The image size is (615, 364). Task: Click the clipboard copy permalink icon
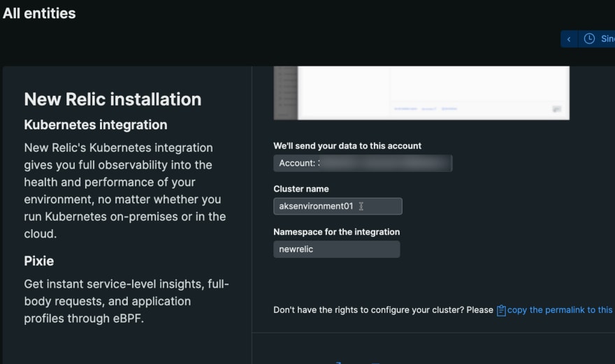coord(501,310)
